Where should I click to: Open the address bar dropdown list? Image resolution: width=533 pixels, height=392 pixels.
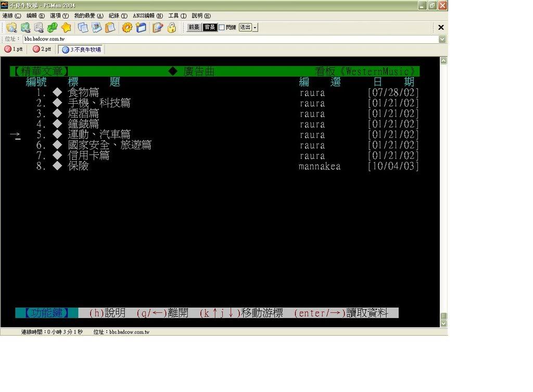(x=442, y=39)
